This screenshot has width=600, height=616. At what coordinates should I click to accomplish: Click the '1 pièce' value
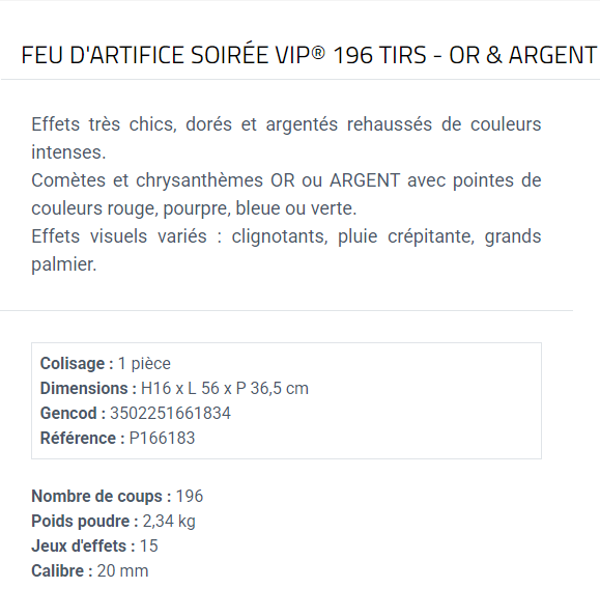click(144, 364)
